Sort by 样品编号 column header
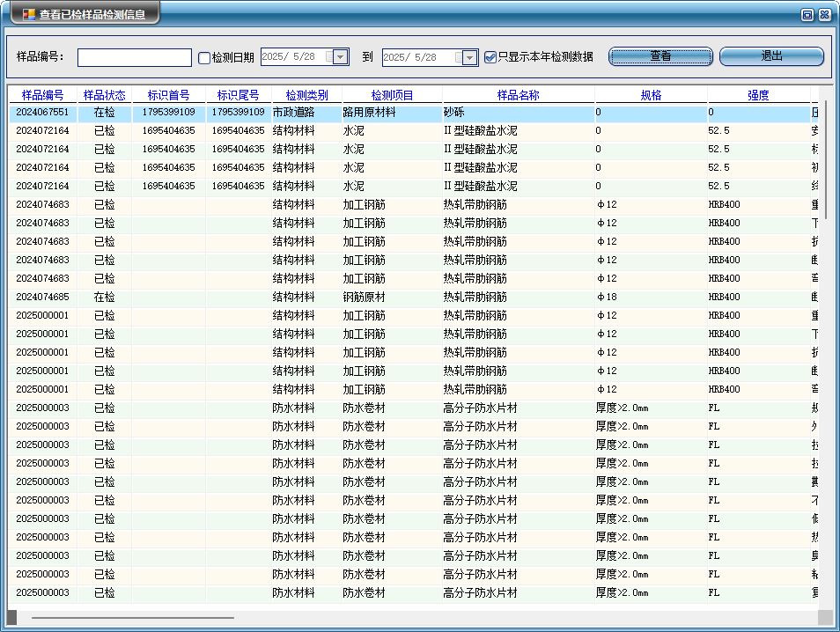This screenshot has width=840, height=632. click(x=43, y=95)
